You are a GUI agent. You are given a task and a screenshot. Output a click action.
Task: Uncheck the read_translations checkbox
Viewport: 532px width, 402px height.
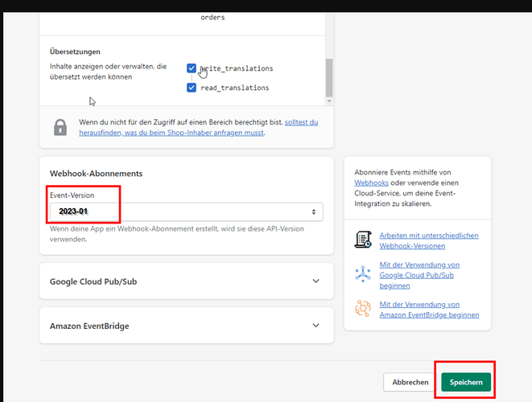(x=192, y=88)
